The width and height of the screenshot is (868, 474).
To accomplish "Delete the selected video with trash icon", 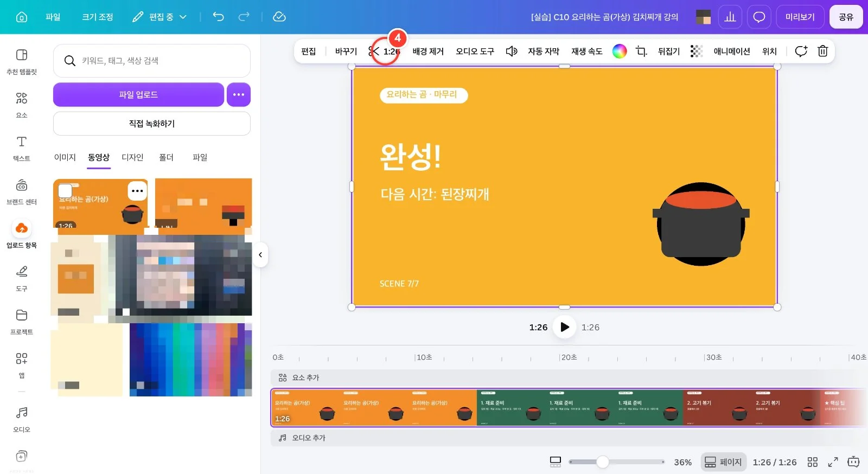I will tap(823, 51).
